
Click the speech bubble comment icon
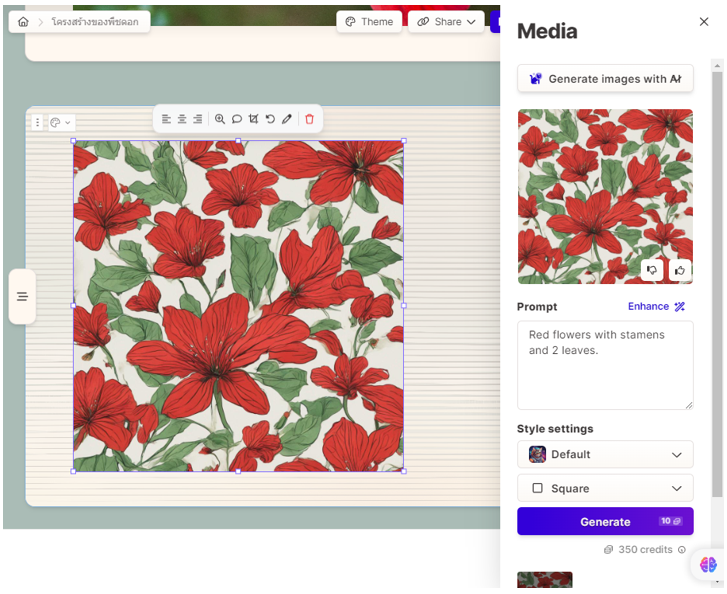237,119
